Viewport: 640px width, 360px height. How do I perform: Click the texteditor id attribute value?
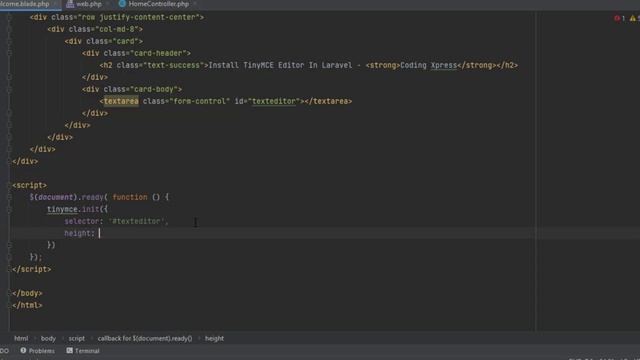pos(274,101)
